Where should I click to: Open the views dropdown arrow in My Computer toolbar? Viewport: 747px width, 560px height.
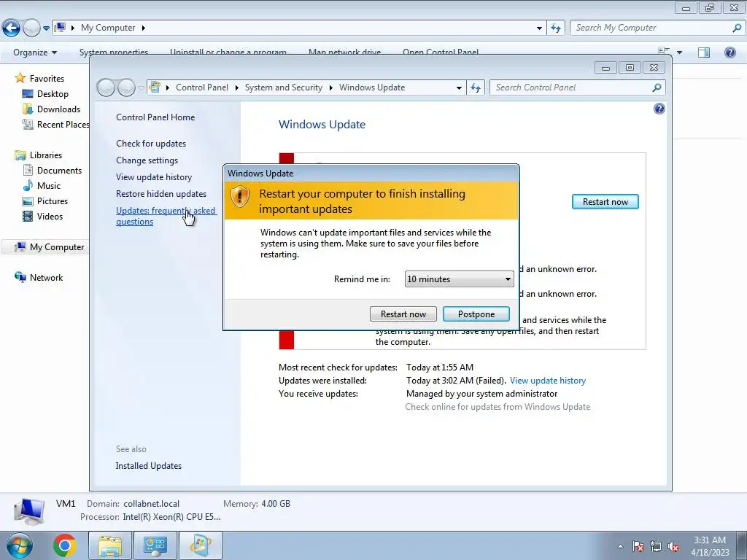click(679, 52)
